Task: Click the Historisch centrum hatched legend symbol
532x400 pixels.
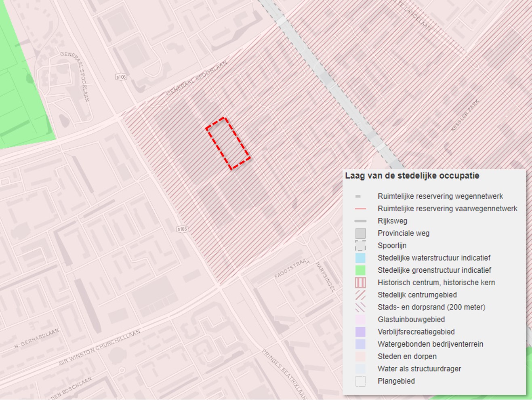Action: click(361, 282)
